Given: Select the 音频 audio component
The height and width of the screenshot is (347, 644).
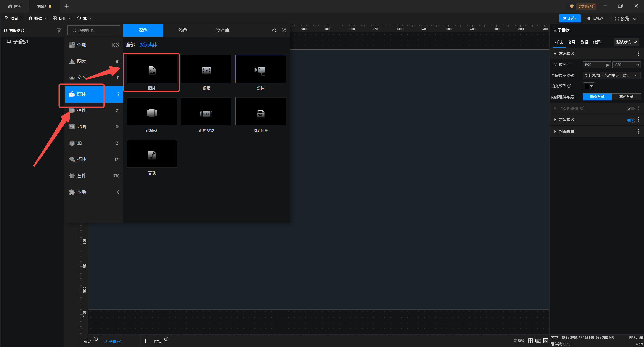Looking at the screenshot, I should [152, 154].
